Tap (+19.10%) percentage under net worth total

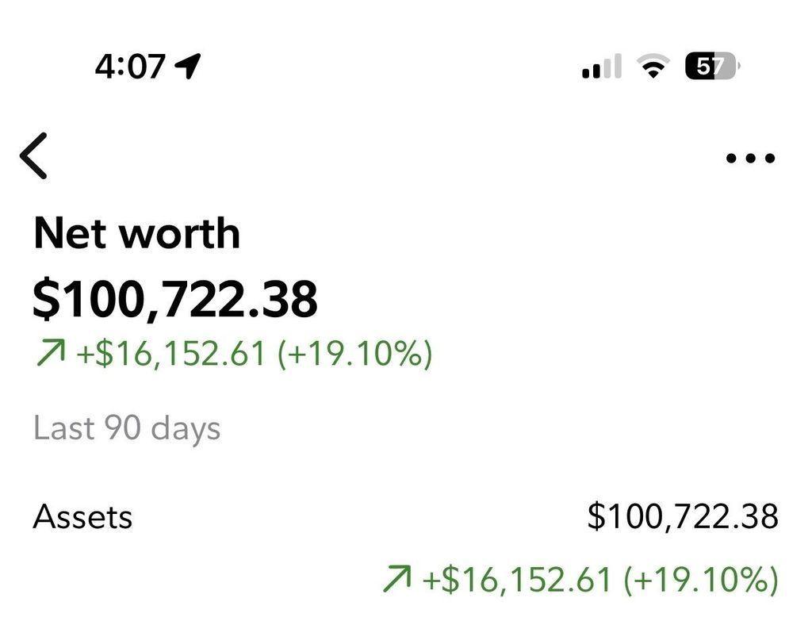click(354, 354)
